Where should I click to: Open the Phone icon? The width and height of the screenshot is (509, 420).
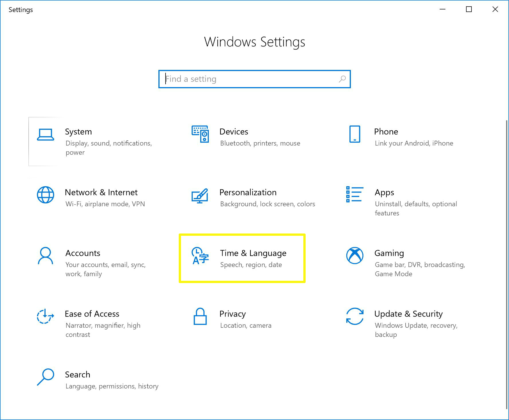point(355,134)
